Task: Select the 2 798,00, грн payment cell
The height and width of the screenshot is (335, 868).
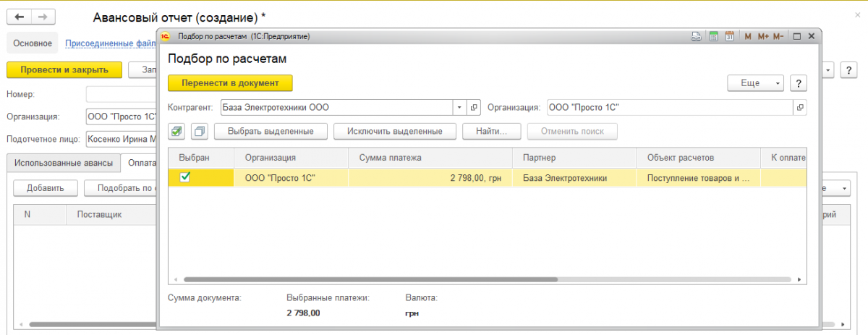Action: 430,177
